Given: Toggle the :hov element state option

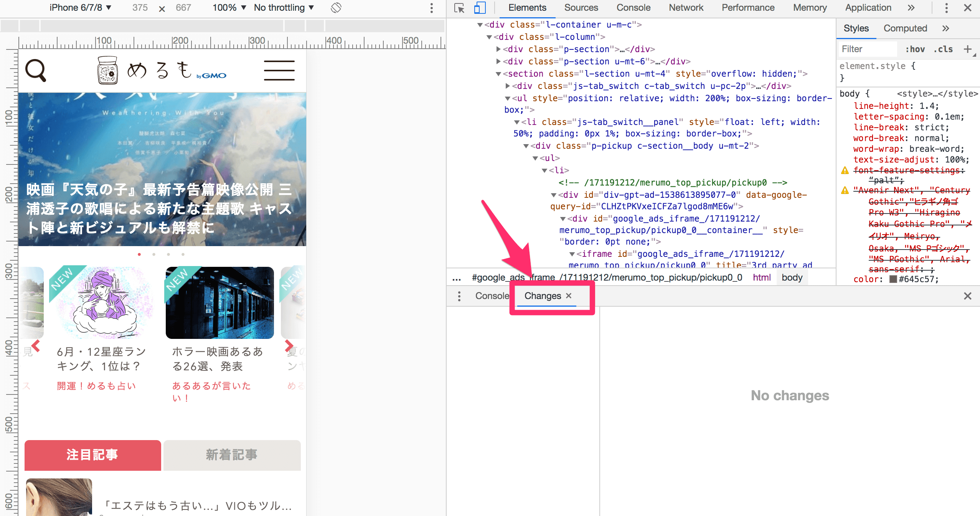Looking at the screenshot, I should [915, 49].
